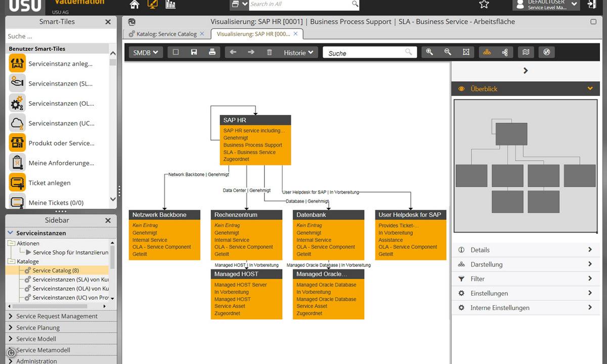This screenshot has height=364, width=607.
Task: Collapse the right panel with the arrow
Action: click(x=526, y=71)
